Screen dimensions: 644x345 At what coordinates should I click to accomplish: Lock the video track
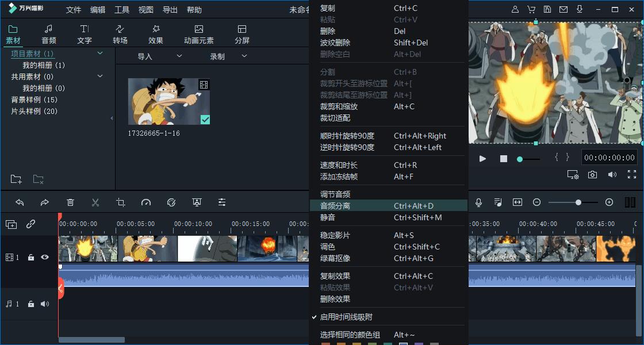tap(31, 257)
